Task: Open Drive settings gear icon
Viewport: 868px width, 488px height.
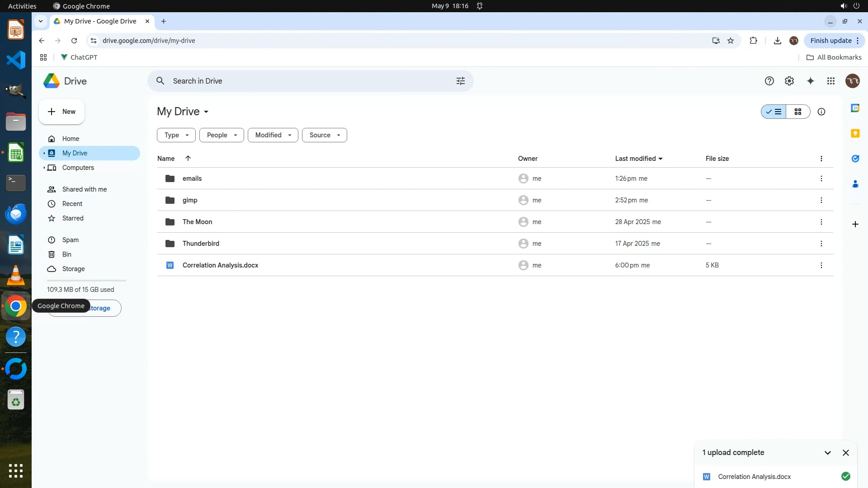Action: click(789, 81)
